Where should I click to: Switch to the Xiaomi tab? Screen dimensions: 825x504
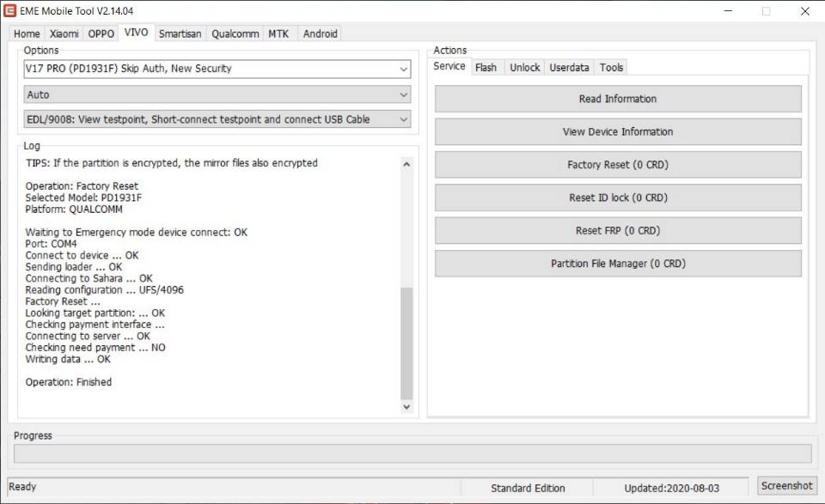64,33
